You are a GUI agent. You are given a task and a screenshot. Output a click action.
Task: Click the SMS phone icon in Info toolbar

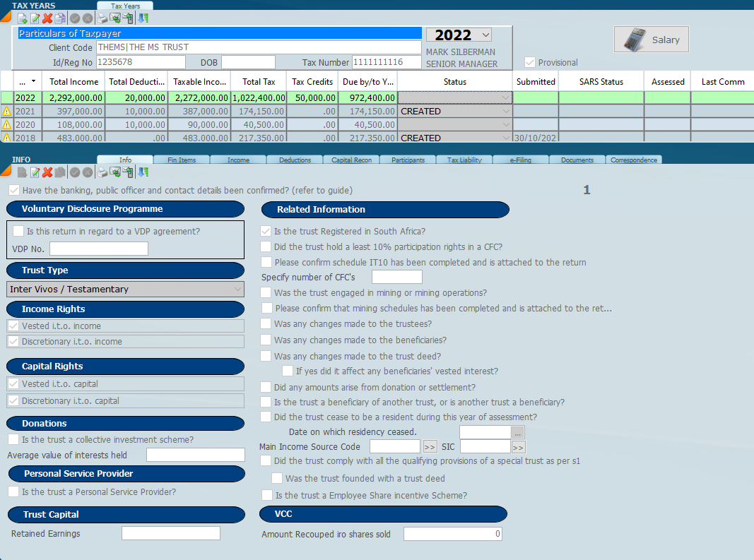pyautogui.click(x=127, y=172)
